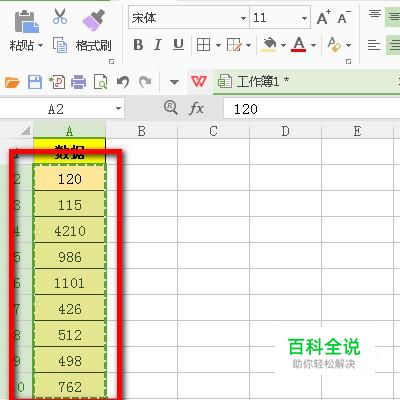
Task: Click the Print Preview icon
Action: tap(100, 82)
